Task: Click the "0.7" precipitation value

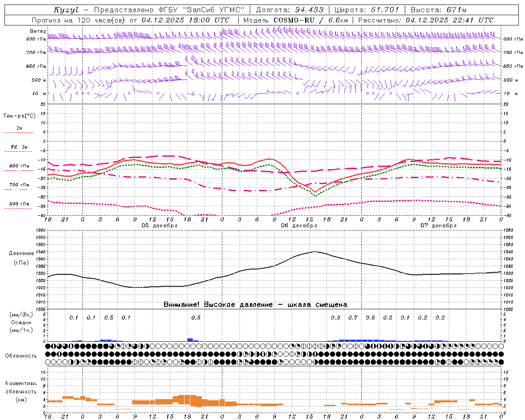Action: tap(353, 317)
